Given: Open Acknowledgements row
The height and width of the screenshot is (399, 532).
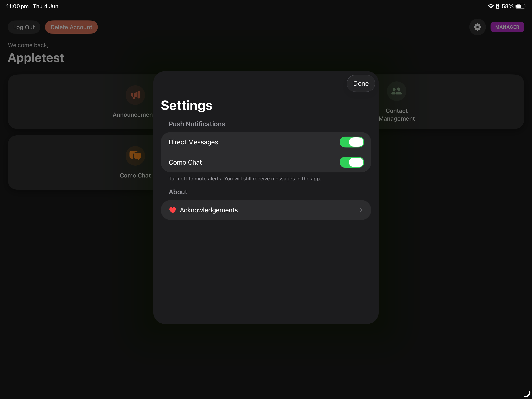Looking at the screenshot, I should [266, 210].
